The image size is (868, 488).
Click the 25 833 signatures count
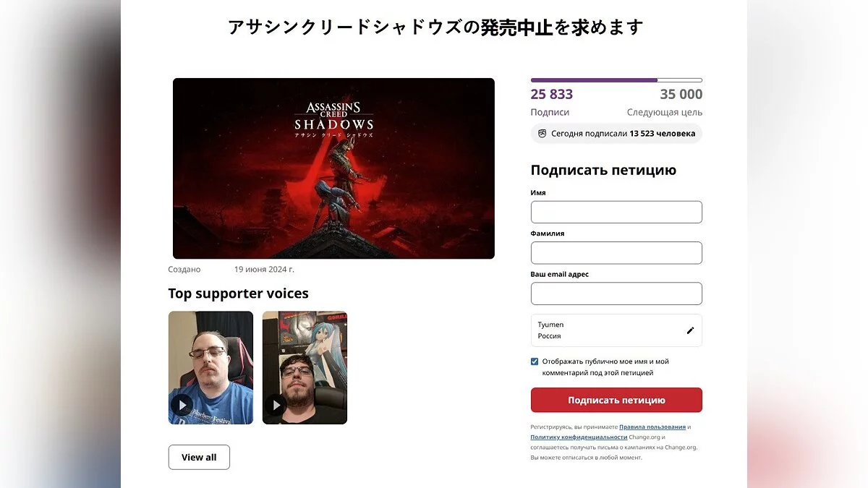click(x=552, y=94)
